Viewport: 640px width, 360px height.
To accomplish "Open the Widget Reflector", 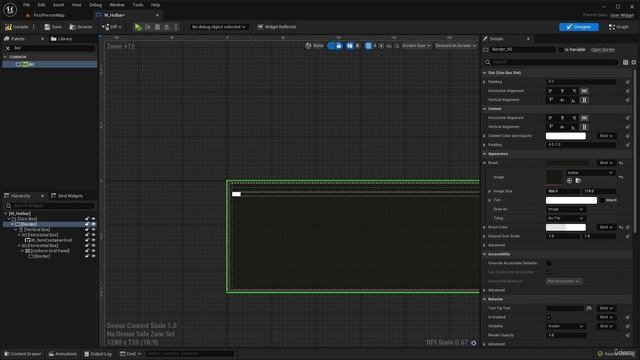I will (x=277, y=27).
